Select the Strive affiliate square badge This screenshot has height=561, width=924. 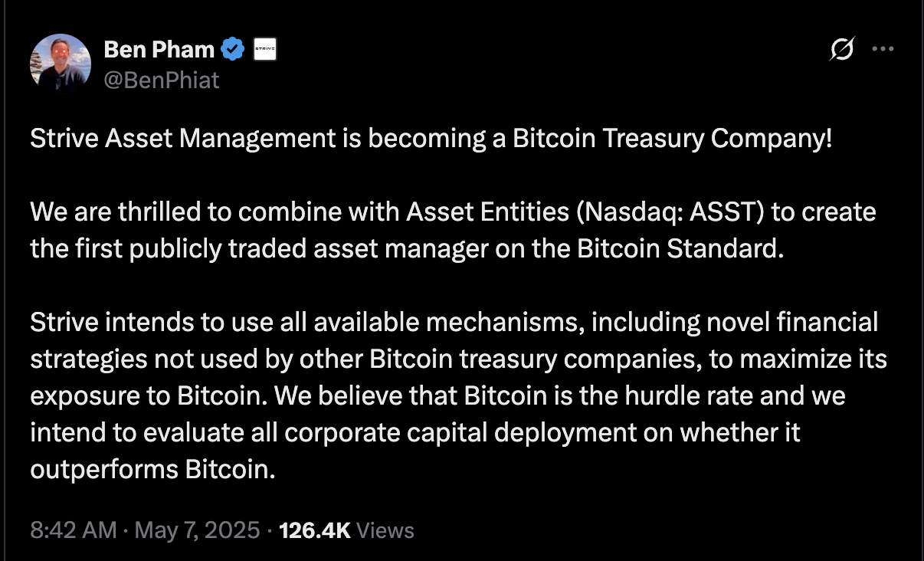tap(263, 48)
